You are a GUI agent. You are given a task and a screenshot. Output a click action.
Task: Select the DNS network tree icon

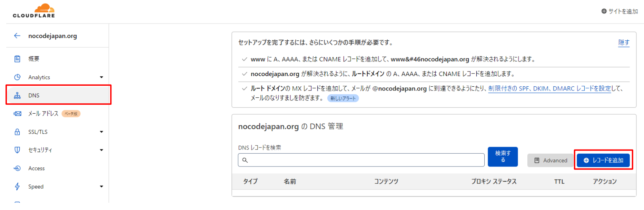17,95
